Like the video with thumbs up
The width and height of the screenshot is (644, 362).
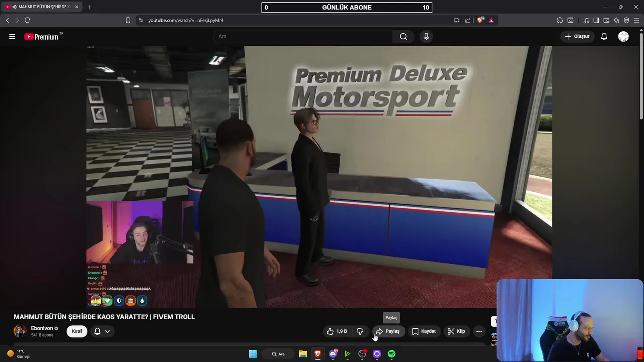(x=337, y=331)
